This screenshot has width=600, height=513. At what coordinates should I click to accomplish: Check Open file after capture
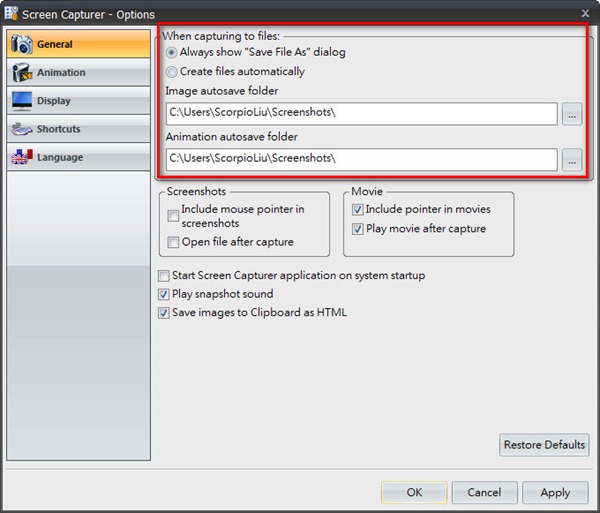tap(173, 242)
